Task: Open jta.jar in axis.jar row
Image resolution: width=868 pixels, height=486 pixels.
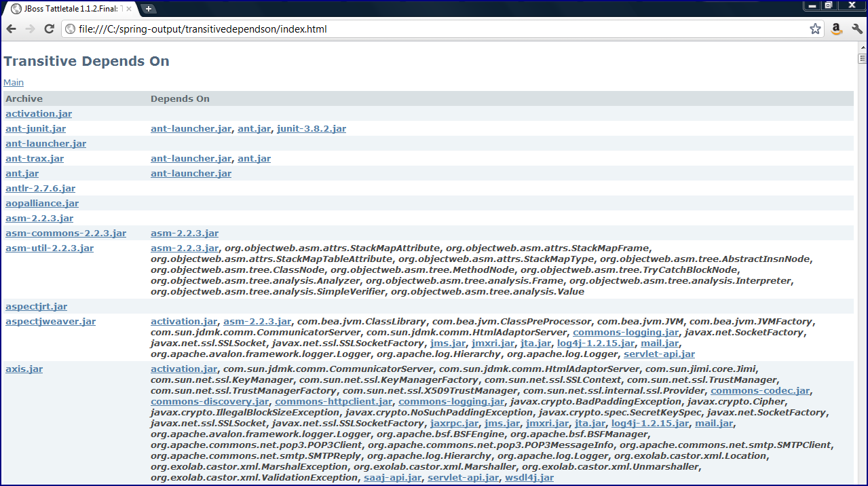Action: coord(590,423)
